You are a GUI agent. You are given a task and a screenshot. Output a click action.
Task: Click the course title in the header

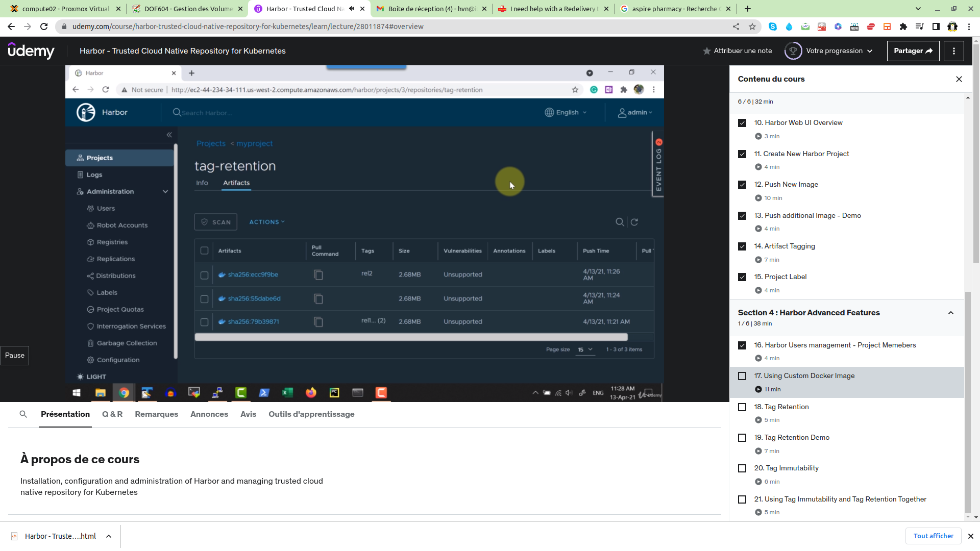tap(183, 51)
